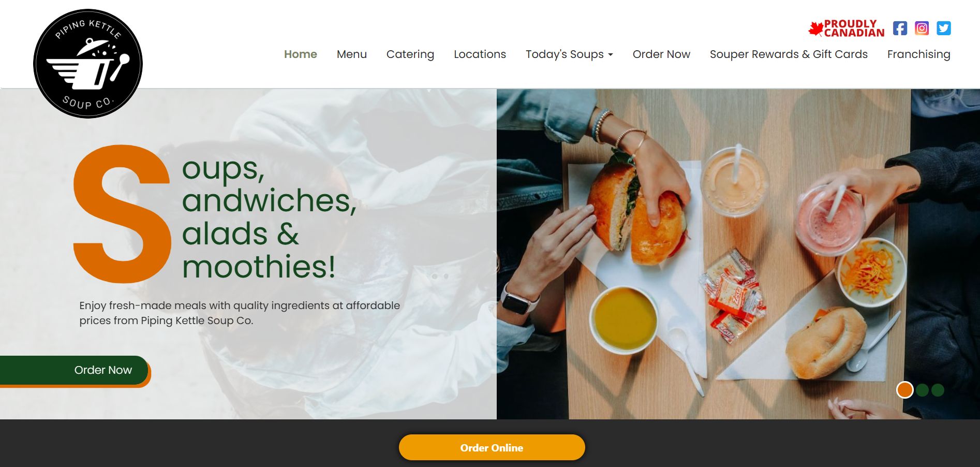Open the Catering page

(410, 54)
